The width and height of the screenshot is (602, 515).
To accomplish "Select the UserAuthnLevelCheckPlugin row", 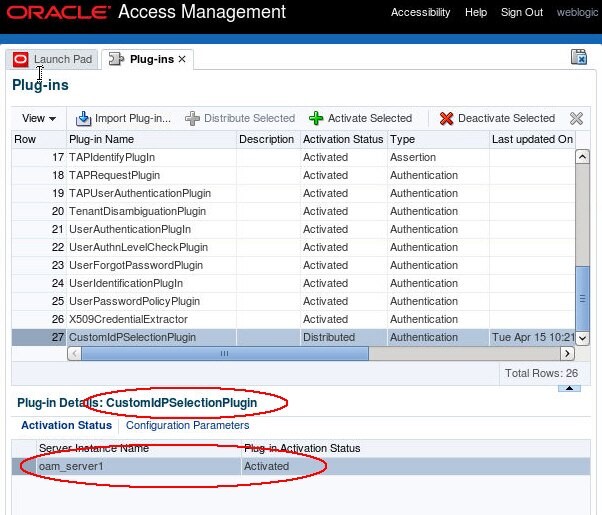I will click(293, 248).
